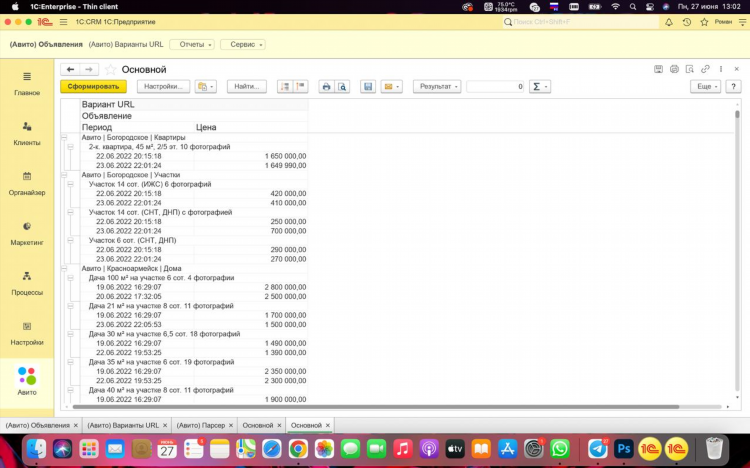The height and width of the screenshot is (468, 750).
Task: Save report with floppy disk icon
Action: point(368,87)
